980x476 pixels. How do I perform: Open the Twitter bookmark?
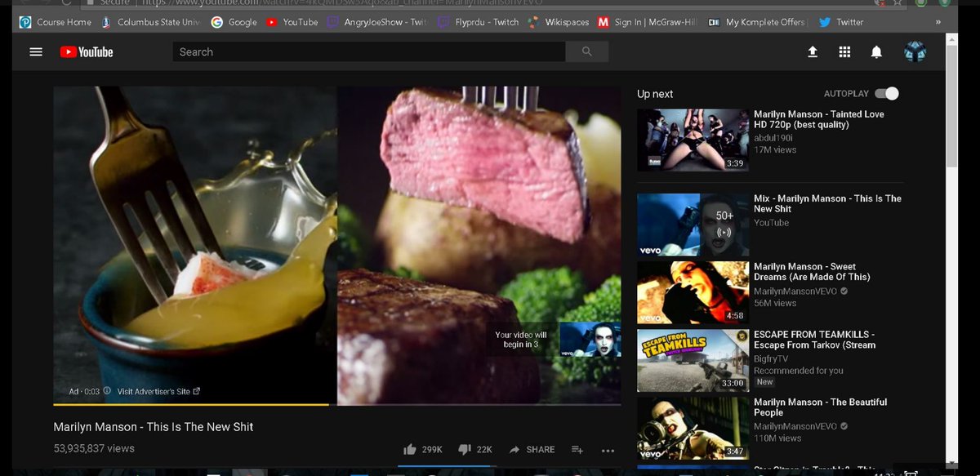[841, 22]
